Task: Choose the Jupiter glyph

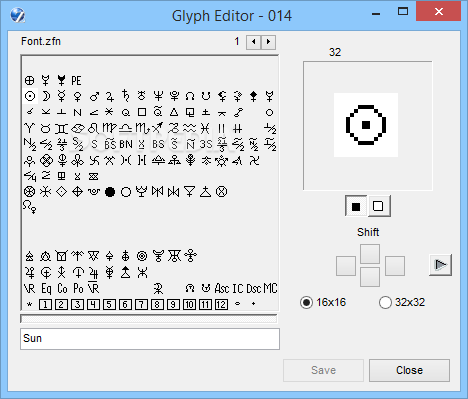Action: pos(110,96)
